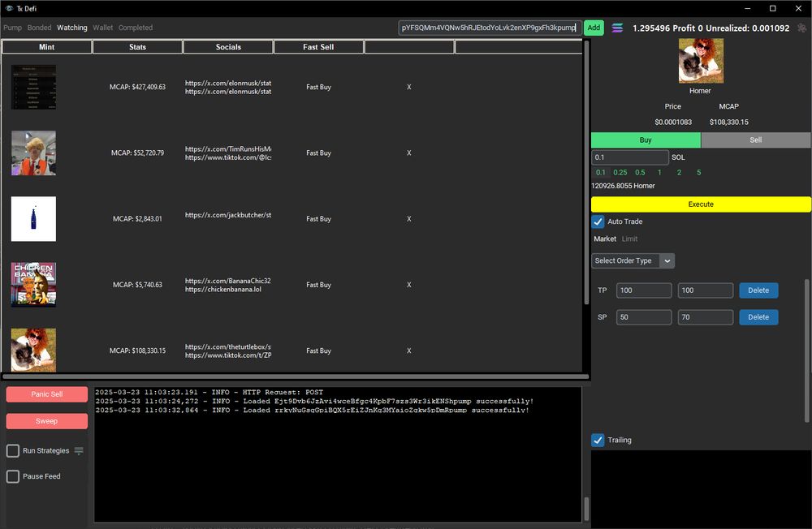Open the jackbutcher x.com social link

(228, 215)
